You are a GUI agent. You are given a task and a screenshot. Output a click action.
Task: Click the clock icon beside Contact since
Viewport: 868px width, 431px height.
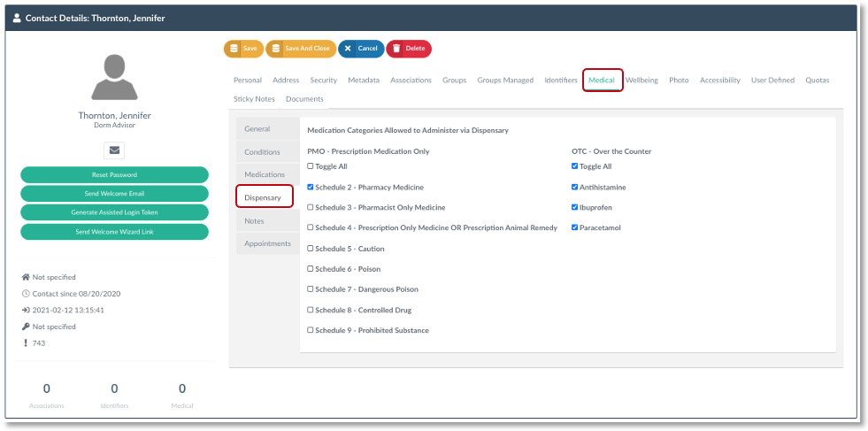pyautogui.click(x=26, y=294)
